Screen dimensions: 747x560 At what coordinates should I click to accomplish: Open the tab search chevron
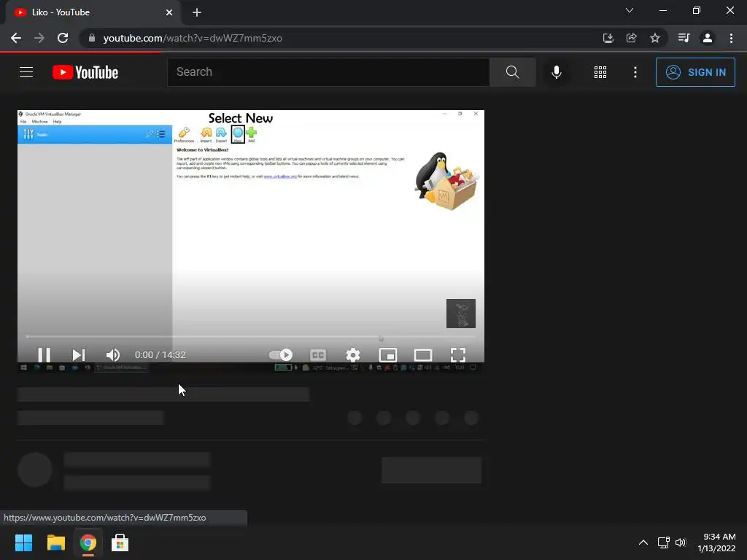630,10
